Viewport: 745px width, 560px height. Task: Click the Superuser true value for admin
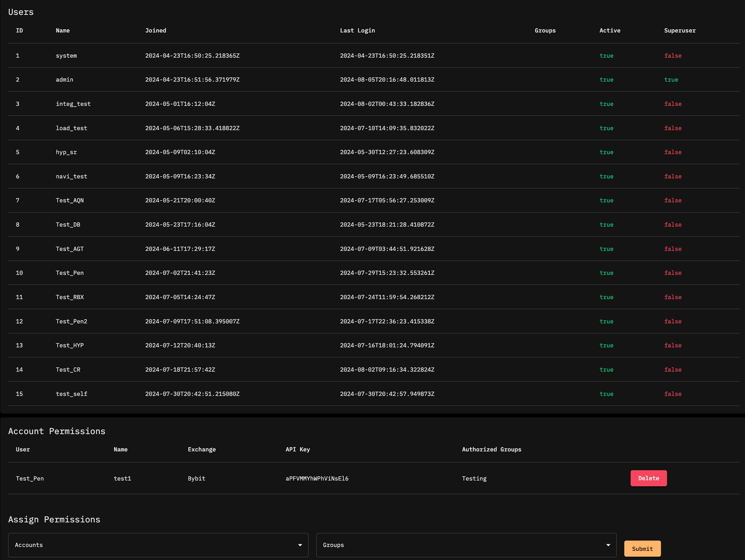pos(671,80)
